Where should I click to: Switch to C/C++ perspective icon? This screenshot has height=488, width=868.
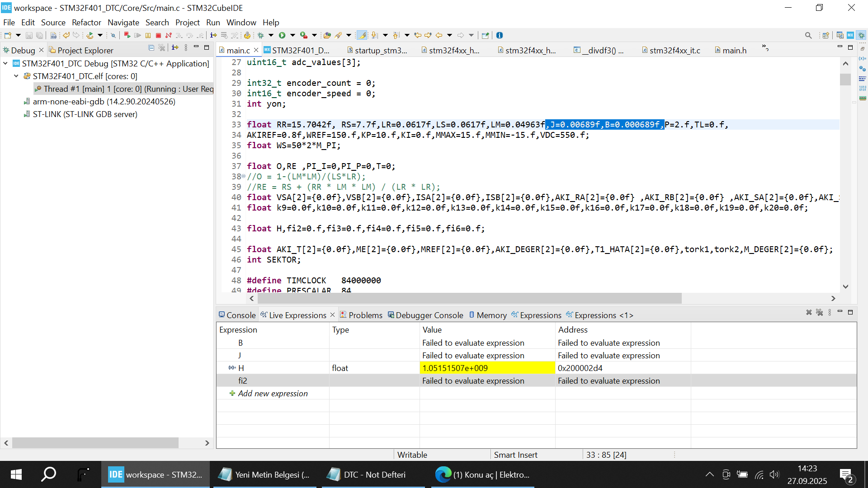[840, 35]
